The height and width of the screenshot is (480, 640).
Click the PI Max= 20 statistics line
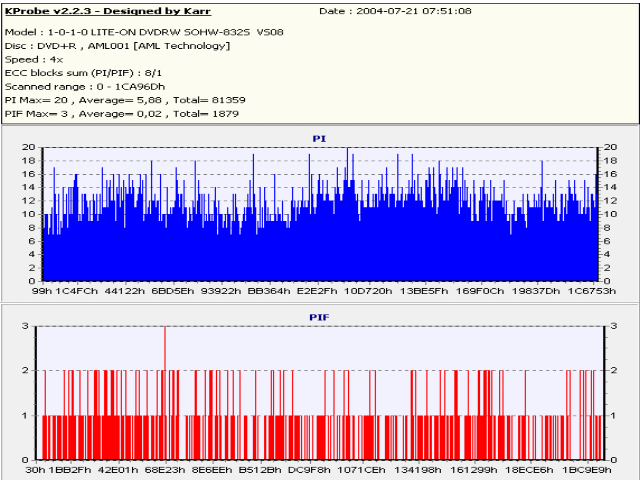click(x=125, y=100)
